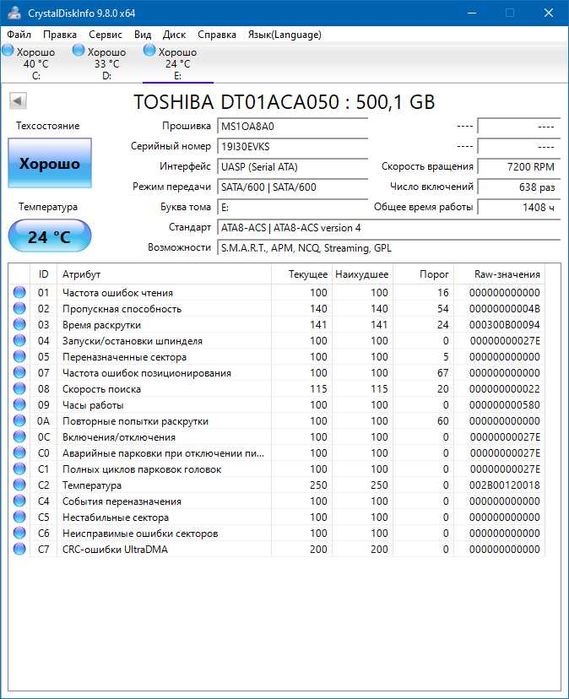Click status circle for attribute 01 read error rate

(19, 292)
